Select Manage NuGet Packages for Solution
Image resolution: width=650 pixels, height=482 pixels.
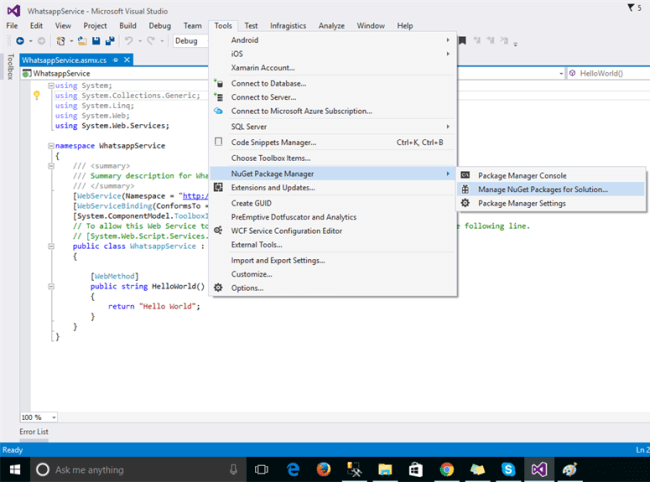click(x=542, y=189)
